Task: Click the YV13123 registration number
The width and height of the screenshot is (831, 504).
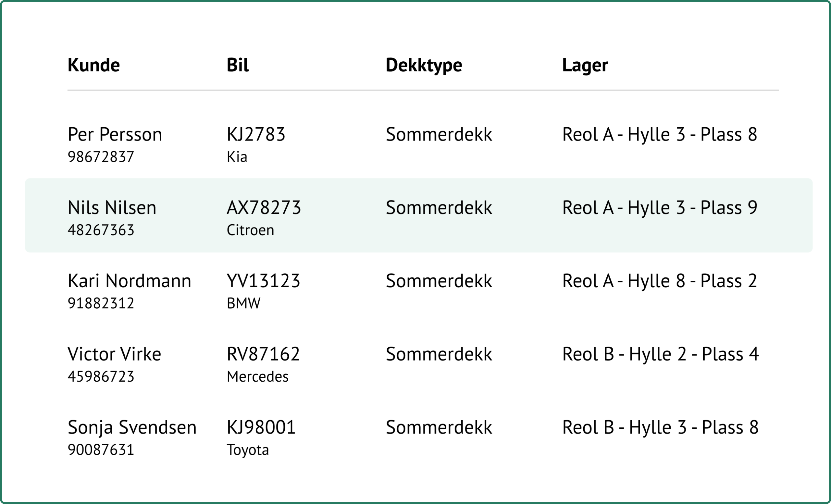Action: pos(263,280)
